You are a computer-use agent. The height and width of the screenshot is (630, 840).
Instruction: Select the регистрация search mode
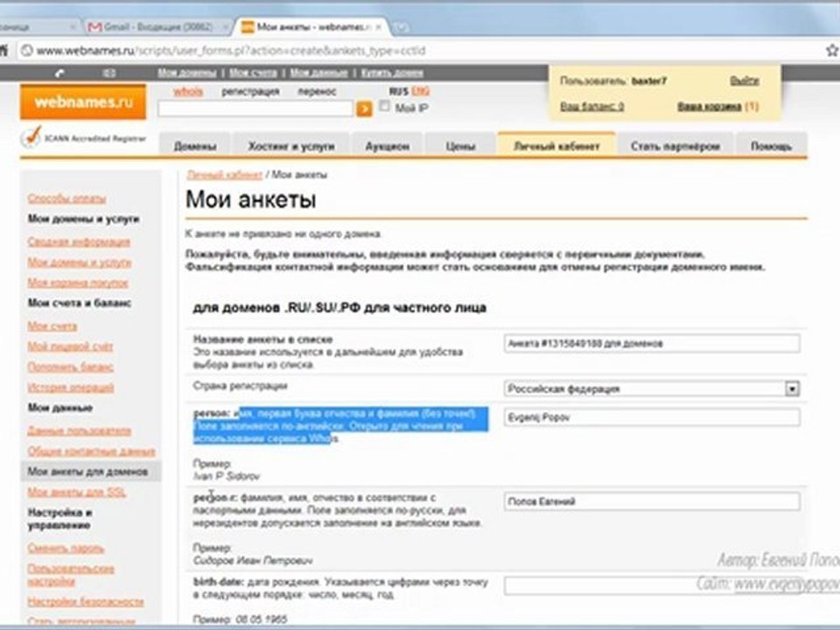(x=250, y=92)
